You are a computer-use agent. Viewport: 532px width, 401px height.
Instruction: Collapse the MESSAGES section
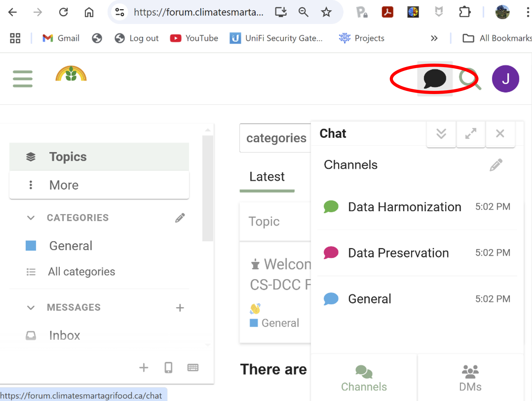click(31, 307)
